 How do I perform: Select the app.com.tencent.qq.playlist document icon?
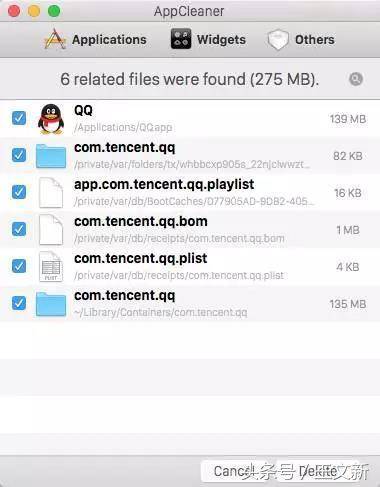point(51,193)
